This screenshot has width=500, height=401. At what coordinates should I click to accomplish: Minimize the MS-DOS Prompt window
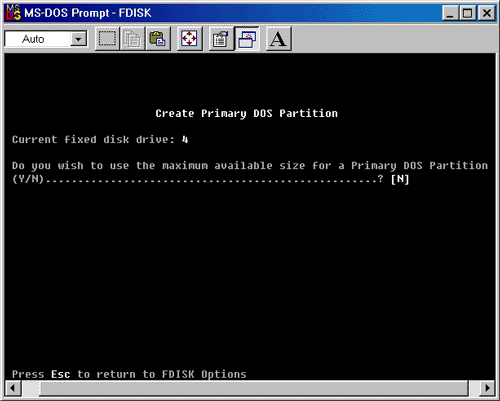(x=451, y=13)
